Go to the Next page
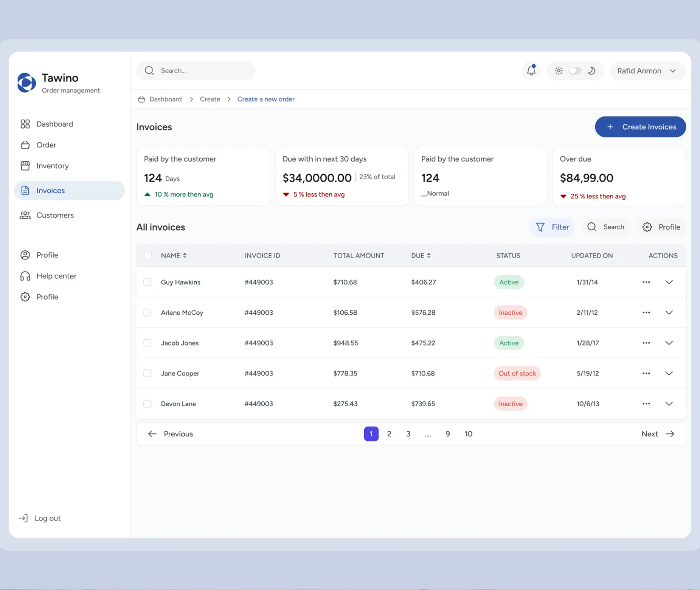 (658, 434)
